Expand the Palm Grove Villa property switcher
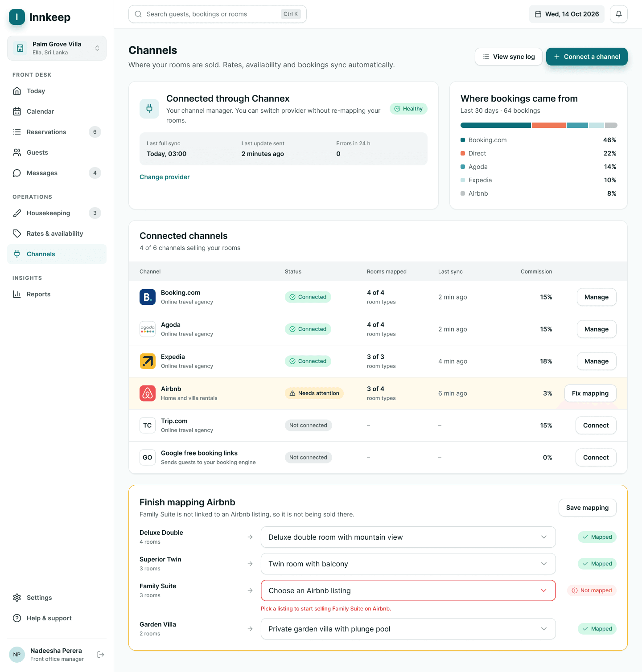 [57, 48]
